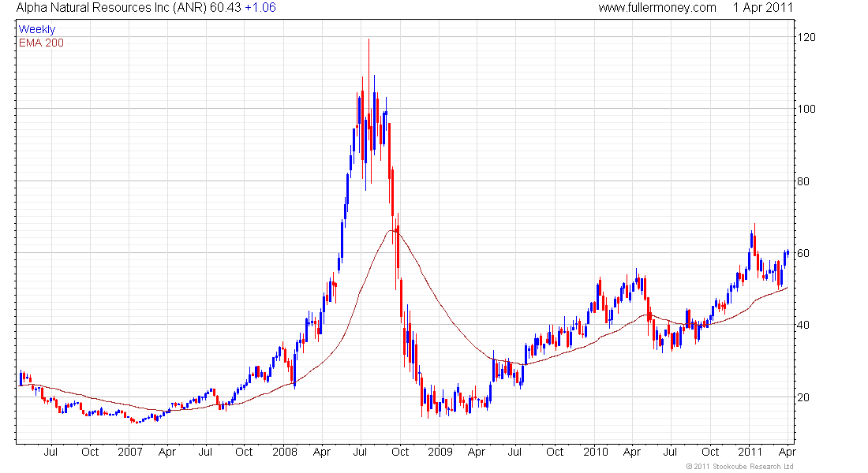Click the 60 price axis label
The height and width of the screenshot is (473, 868).
coord(803,253)
